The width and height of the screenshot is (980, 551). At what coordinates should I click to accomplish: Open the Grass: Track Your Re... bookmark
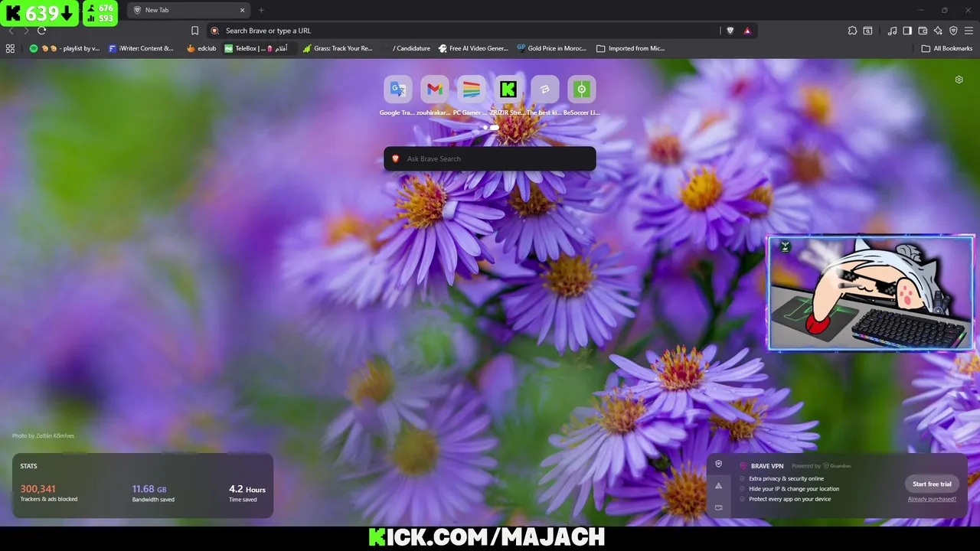(x=338, y=48)
